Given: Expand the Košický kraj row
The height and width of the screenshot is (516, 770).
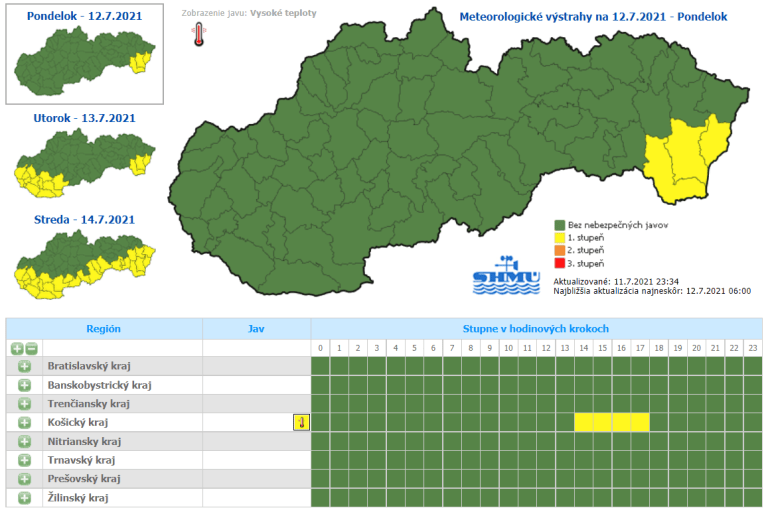Looking at the screenshot, I should click(25, 422).
